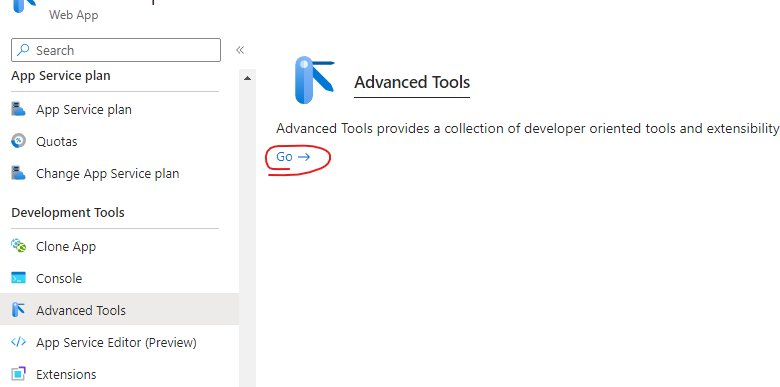
Task: Click the App Service plan icon
Action: (x=18, y=109)
